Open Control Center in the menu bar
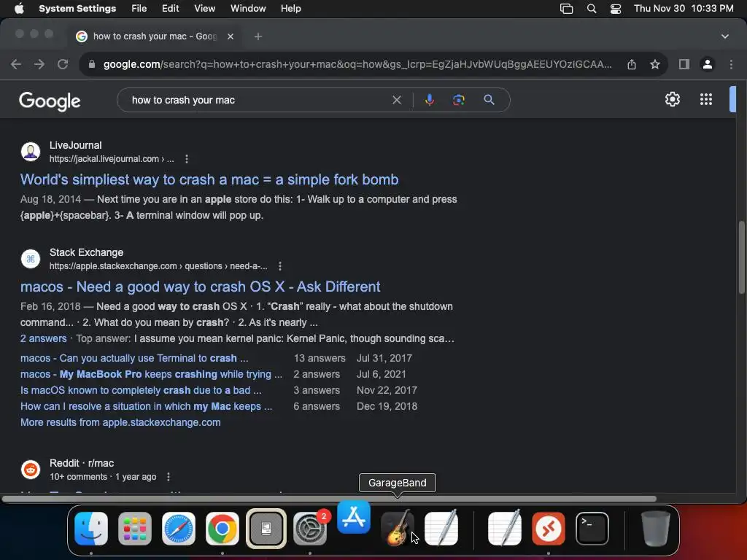747x560 pixels. [x=616, y=9]
